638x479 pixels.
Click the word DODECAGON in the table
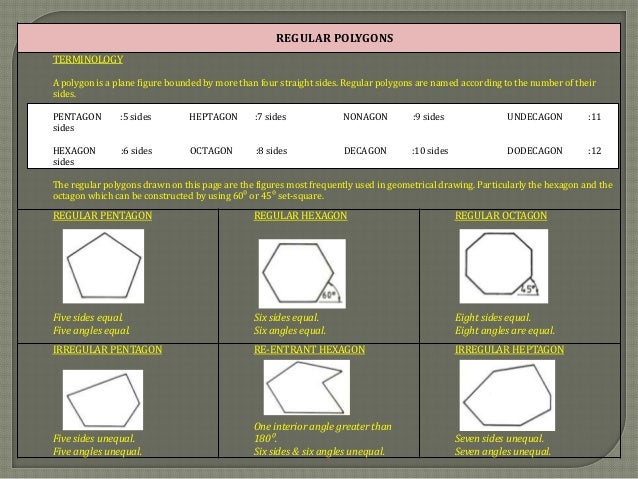[535, 151]
